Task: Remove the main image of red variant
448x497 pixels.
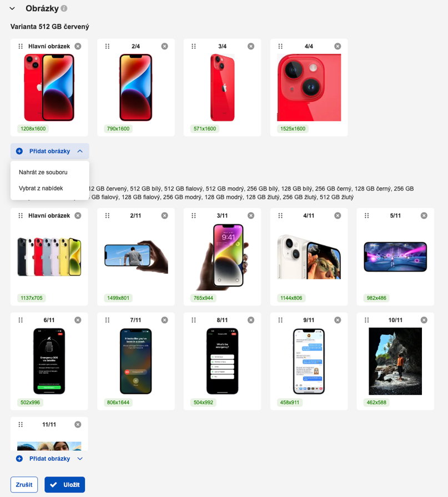Action: (78, 46)
